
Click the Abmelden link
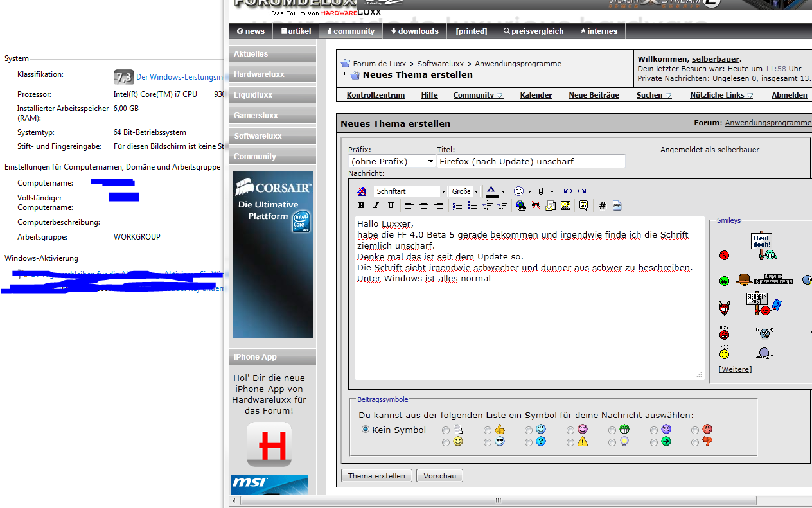tap(790, 95)
